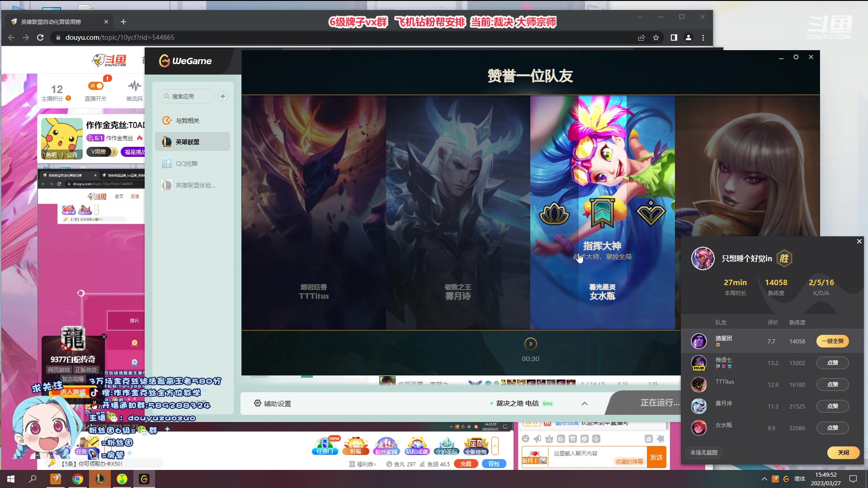The width and height of the screenshot is (868, 488).
Task: Click the 梗 icon in chat toolbar
Action: coord(584,439)
